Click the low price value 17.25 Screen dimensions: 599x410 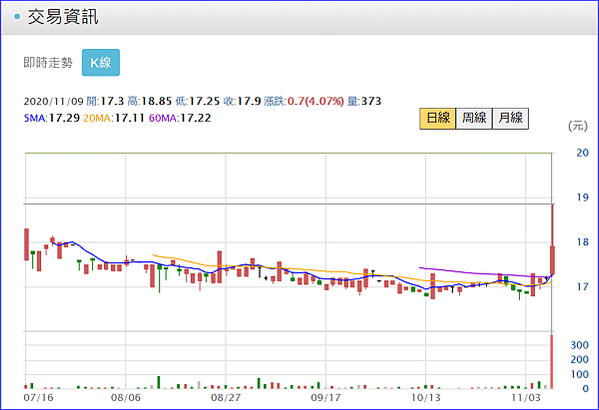tap(204, 101)
